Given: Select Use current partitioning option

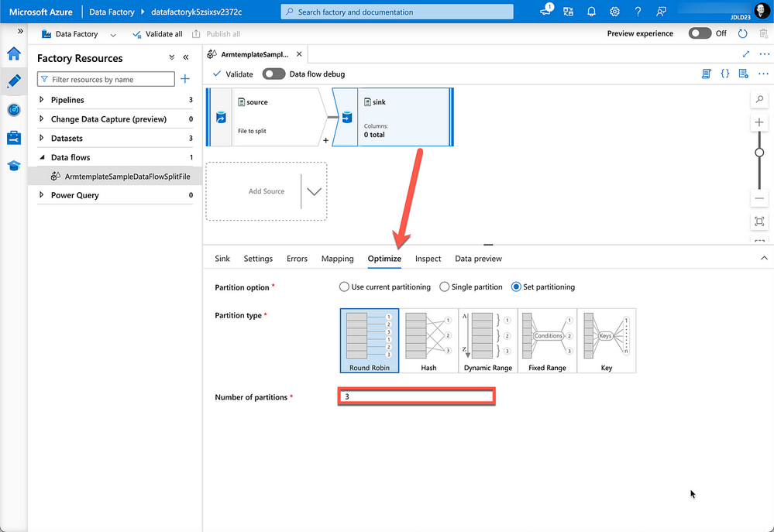Looking at the screenshot, I should (385, 287).
